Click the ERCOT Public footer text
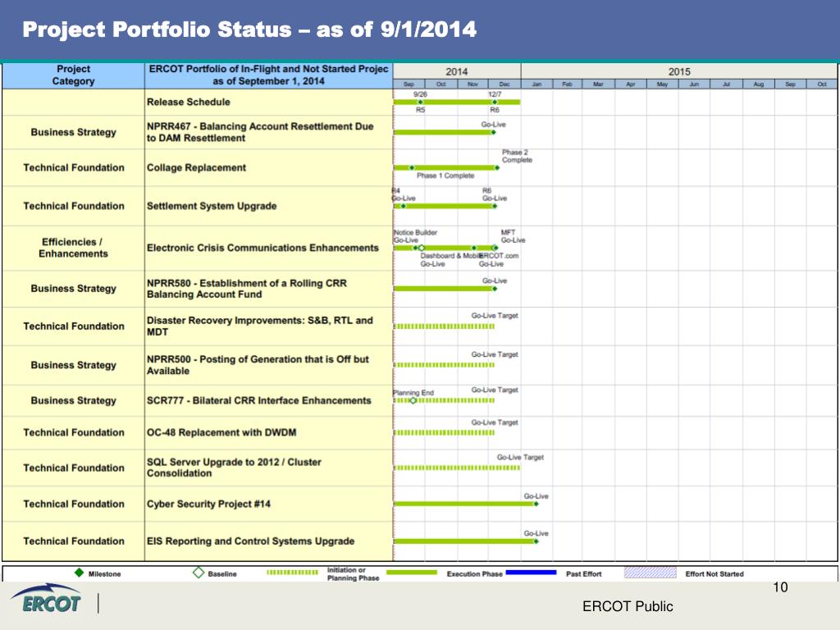 pos(628,606)
